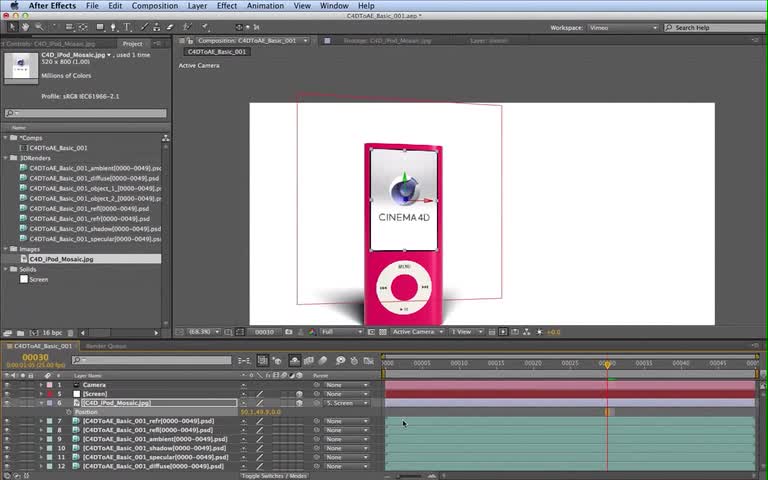This screenshot has height=480, width=768.
Task: Open the Layer menu
Action: click(x=197, y=6)
